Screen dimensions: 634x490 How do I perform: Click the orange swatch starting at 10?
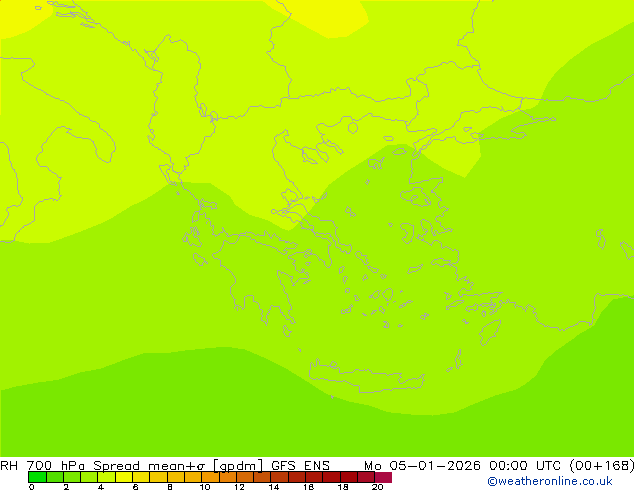[x=210, y=477]
